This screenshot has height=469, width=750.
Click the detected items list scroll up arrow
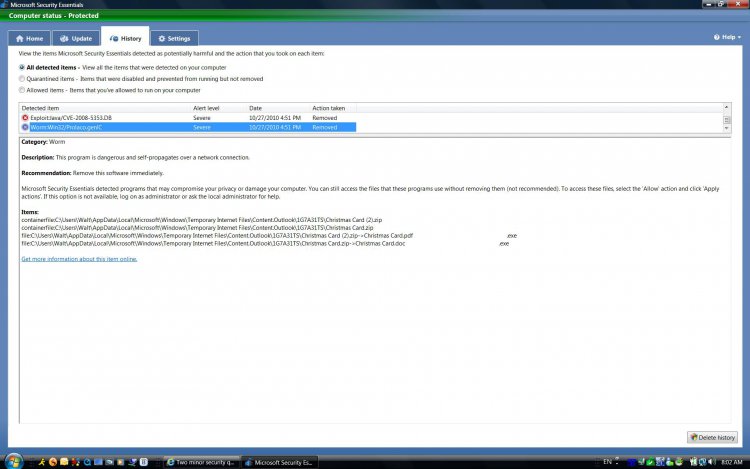pos(726,108)
